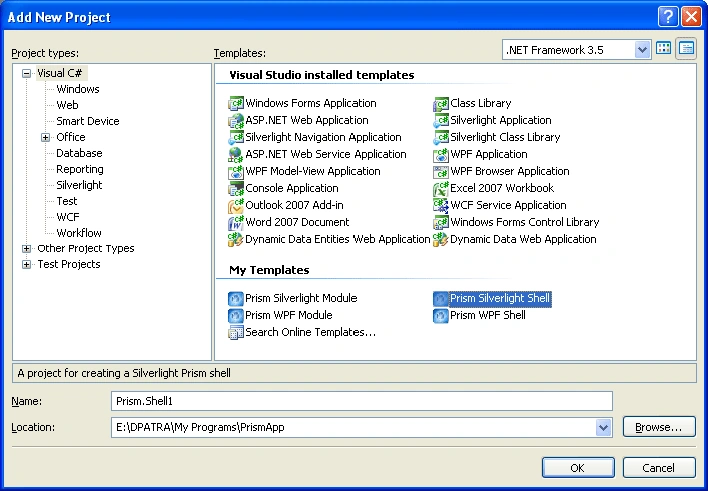Select the Class Library template icon
708x491 pixels.
441,103
